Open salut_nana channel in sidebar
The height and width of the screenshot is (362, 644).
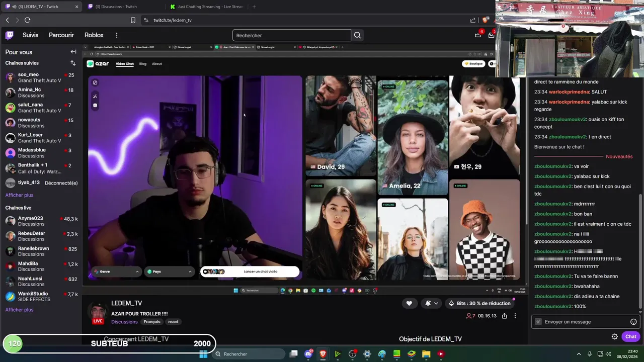pos(41,108)
